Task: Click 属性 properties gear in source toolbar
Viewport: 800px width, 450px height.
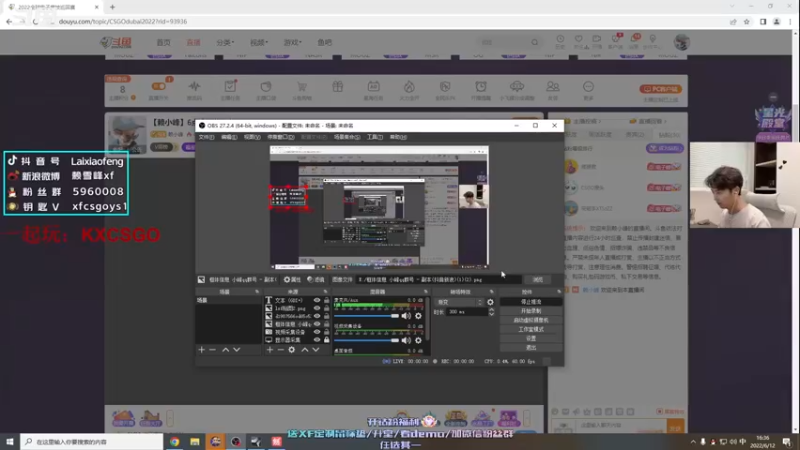Action: pos(292,280)
